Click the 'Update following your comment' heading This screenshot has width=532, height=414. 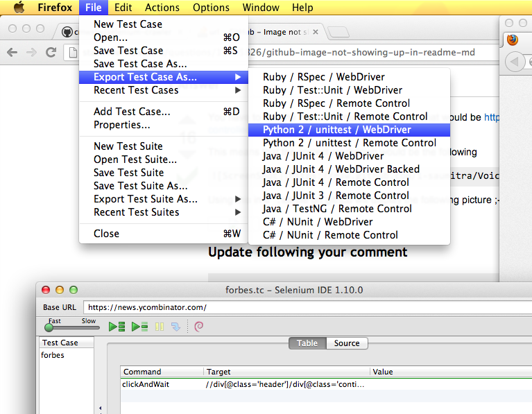point(308,252)
